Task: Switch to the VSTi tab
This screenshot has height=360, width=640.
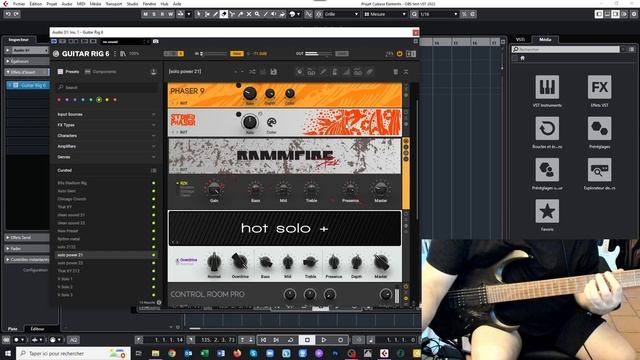Action: click(520, 40)
